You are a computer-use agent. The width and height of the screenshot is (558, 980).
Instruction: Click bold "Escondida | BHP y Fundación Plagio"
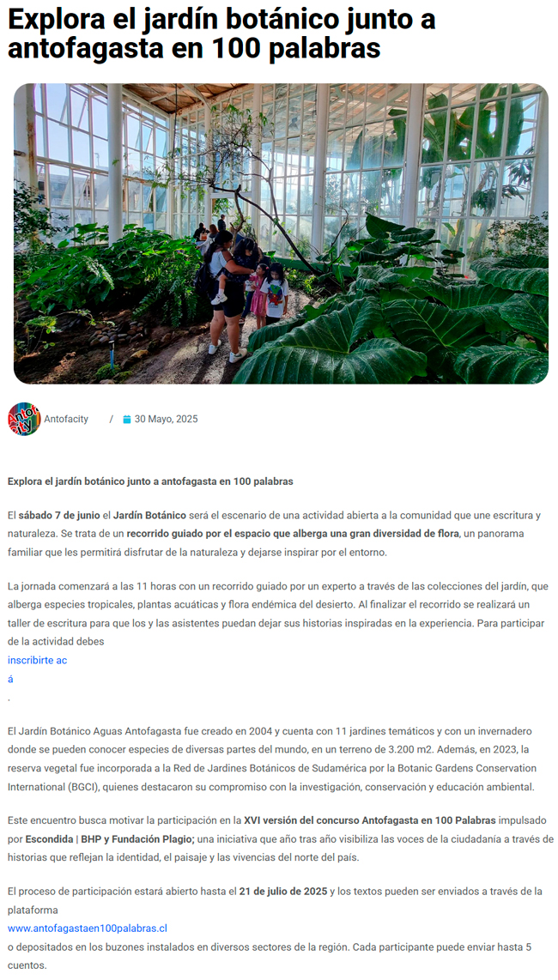click(111, 838)
